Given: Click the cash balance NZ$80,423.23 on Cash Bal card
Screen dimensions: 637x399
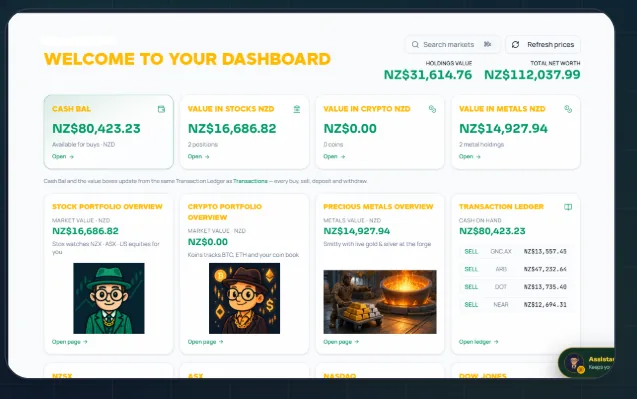Looking at the screenshot, I should tap(96, 128).
